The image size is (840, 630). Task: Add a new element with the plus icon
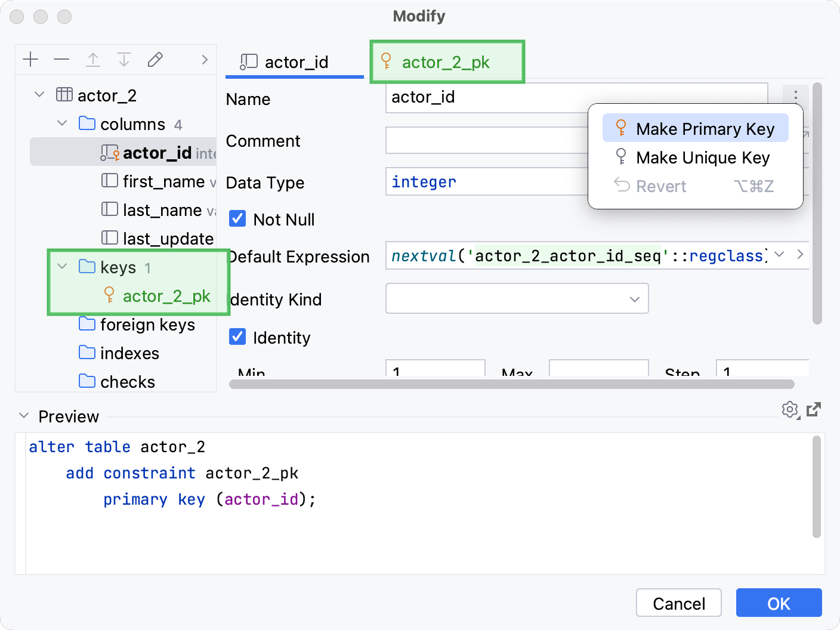pos(30,59)
